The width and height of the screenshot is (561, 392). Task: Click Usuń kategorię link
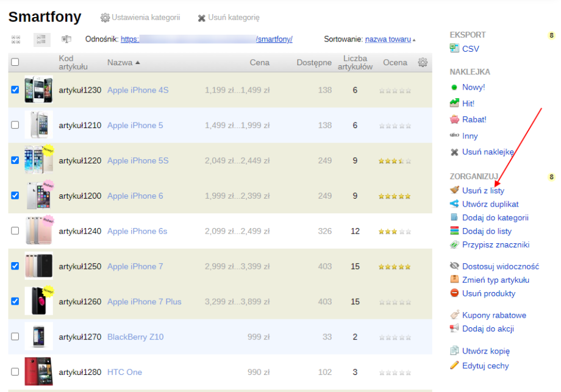[x=234, y=18]
